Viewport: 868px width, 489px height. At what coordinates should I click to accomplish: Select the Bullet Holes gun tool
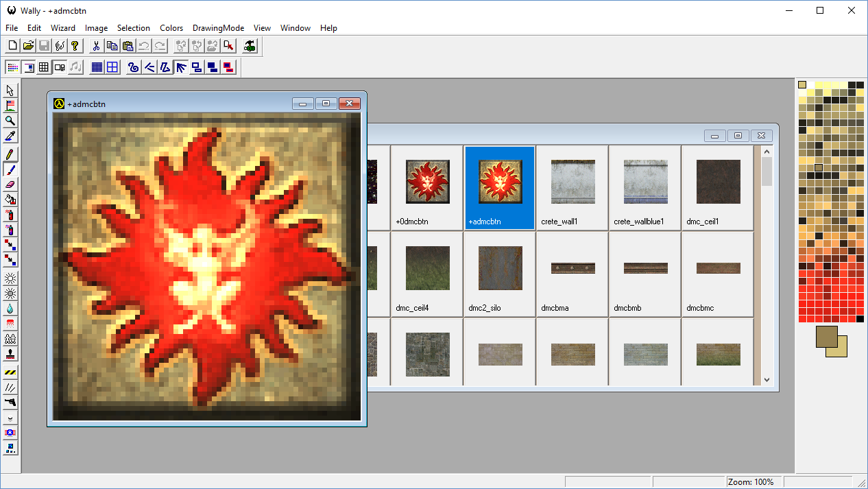coord(10,402)
